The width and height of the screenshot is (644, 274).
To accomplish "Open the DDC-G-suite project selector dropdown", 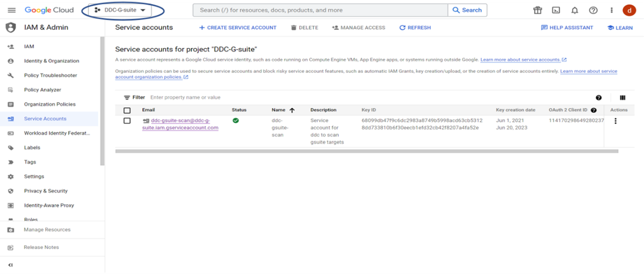I will point(120,10).
